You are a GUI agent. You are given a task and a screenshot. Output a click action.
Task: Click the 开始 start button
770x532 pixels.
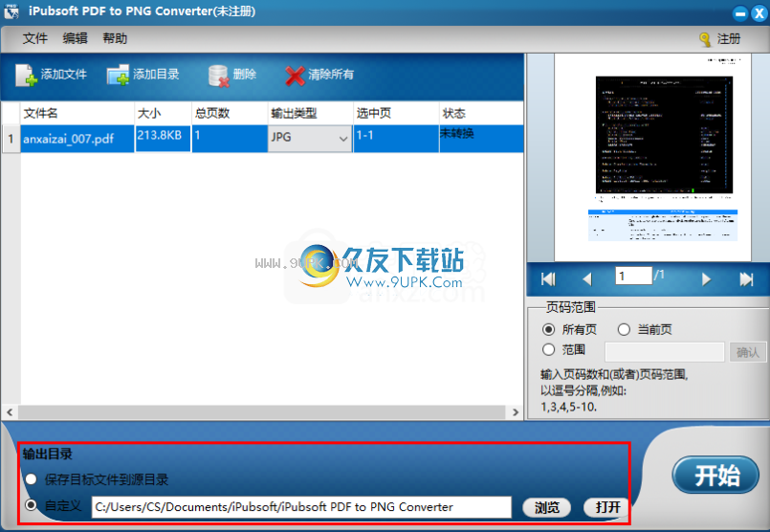(715, 475)
